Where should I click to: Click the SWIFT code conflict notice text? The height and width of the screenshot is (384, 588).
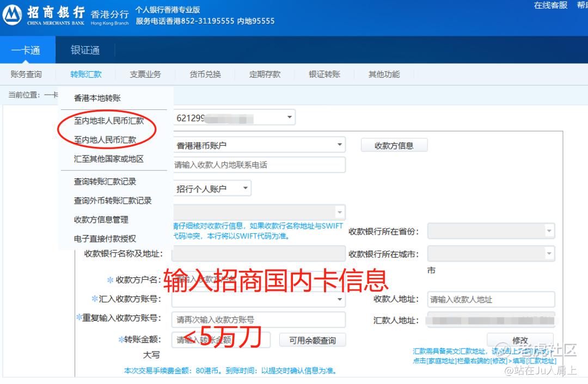click(258, 231)
